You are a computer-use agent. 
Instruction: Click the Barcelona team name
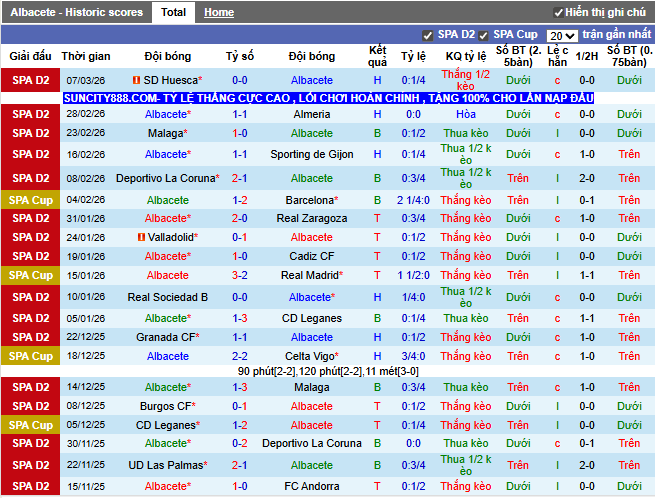[x=310, y=200]
